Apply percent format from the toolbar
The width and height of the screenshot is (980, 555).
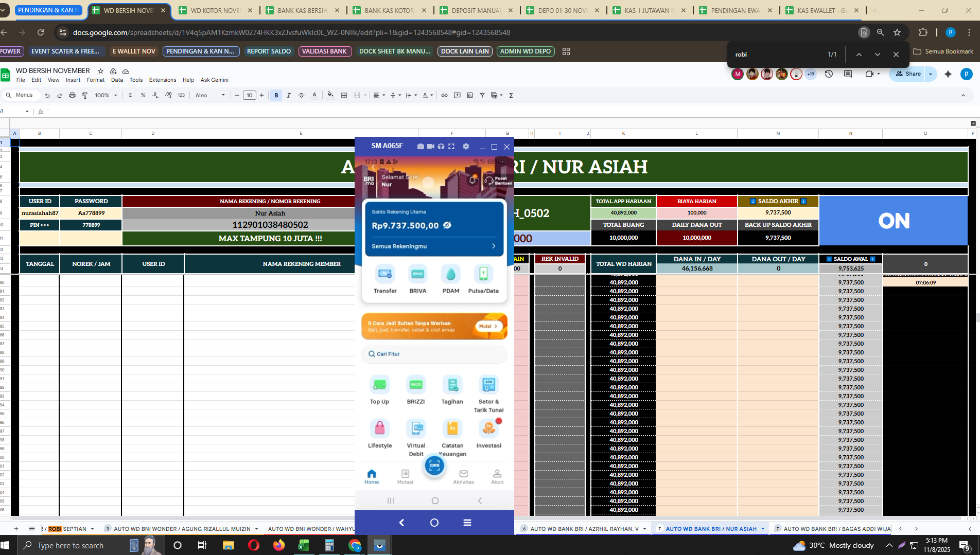coord(143,95)
